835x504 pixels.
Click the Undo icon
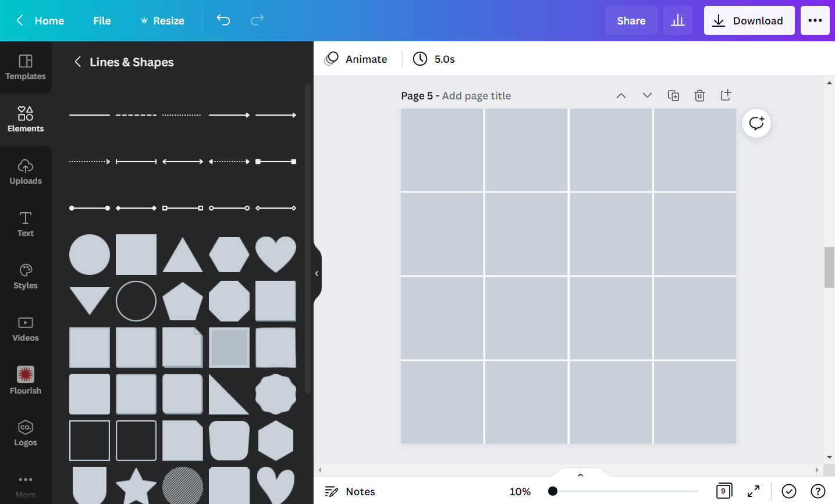point(223,20)
